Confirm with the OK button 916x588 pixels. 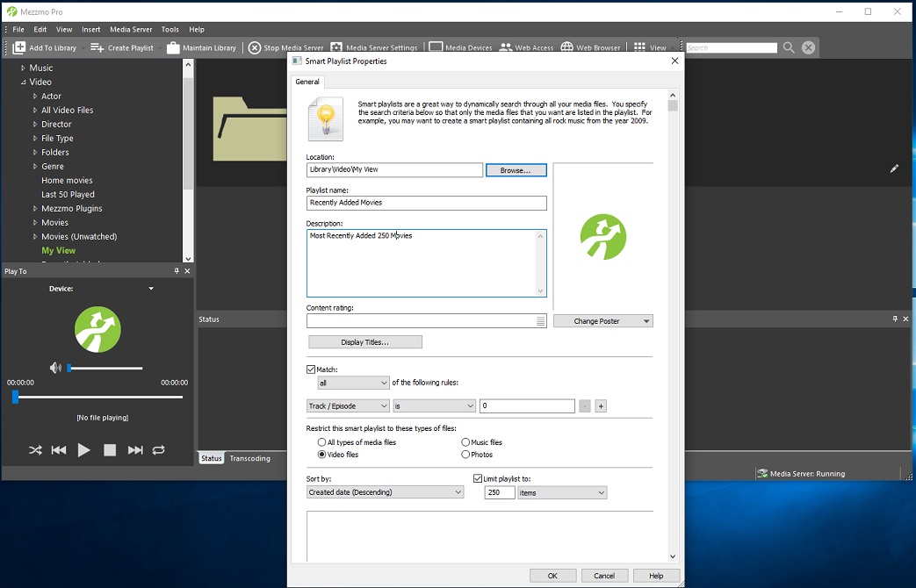tap(552, 576)
